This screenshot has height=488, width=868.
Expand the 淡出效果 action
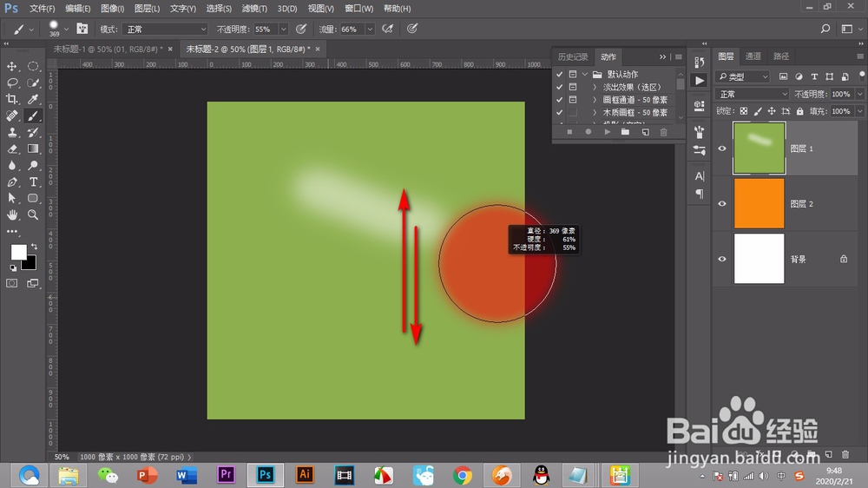(595, 87)
